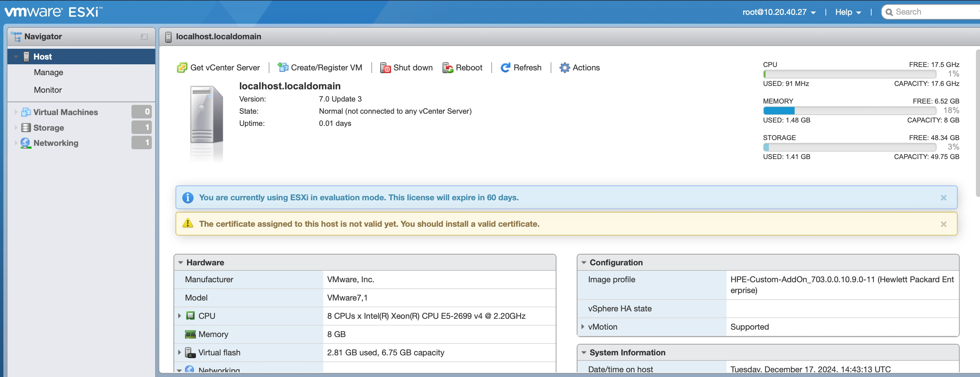
Task: Select Monitor under Host
Action: pos(47,90)
